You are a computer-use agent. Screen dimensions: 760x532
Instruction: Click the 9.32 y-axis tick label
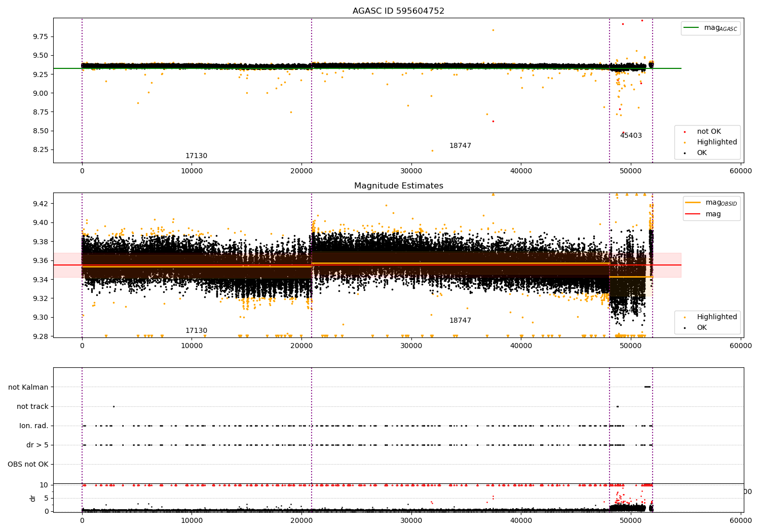click(41, 298)
